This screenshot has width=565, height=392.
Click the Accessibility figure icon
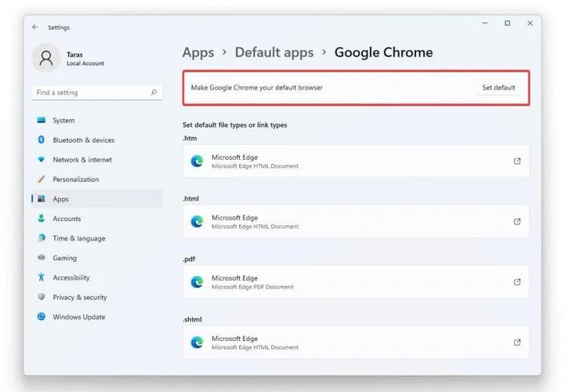pyautogui.click(x=42, y=277)
